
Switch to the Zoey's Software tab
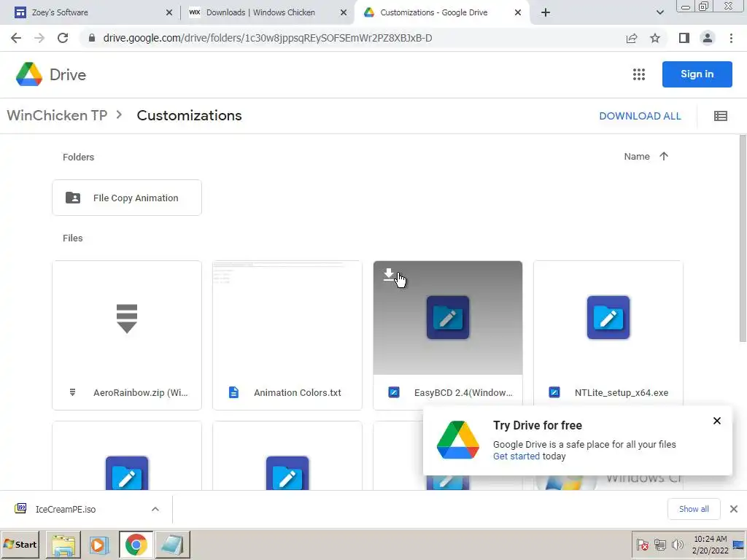pyautogui.click(x=89, y=12)
